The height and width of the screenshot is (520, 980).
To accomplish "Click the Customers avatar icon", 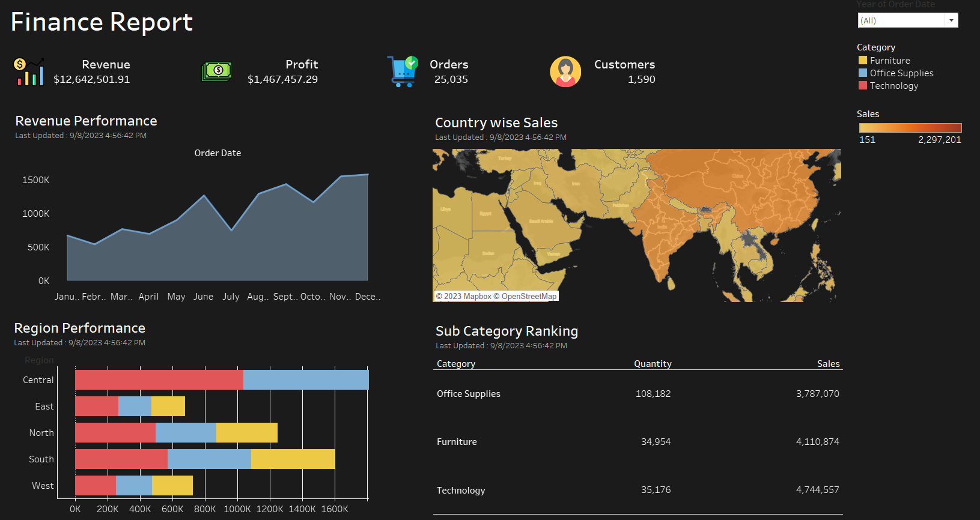I will click(x=565, y=72).
